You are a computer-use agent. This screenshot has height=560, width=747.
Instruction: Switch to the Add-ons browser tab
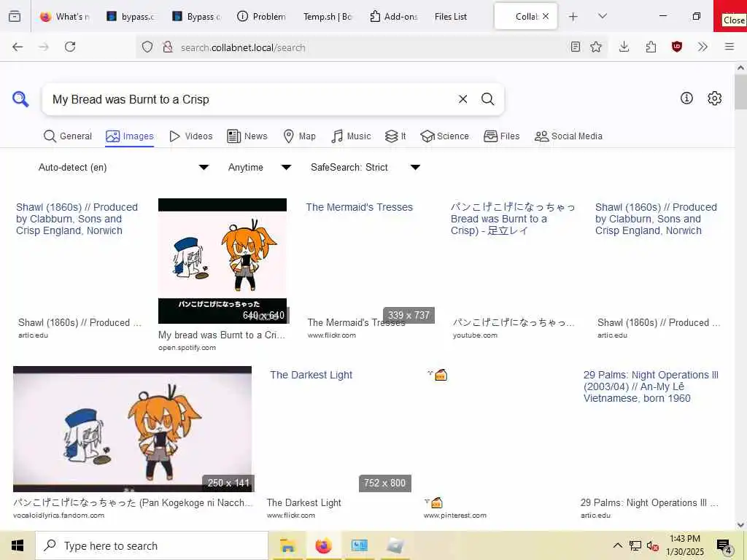click(394, 17)
